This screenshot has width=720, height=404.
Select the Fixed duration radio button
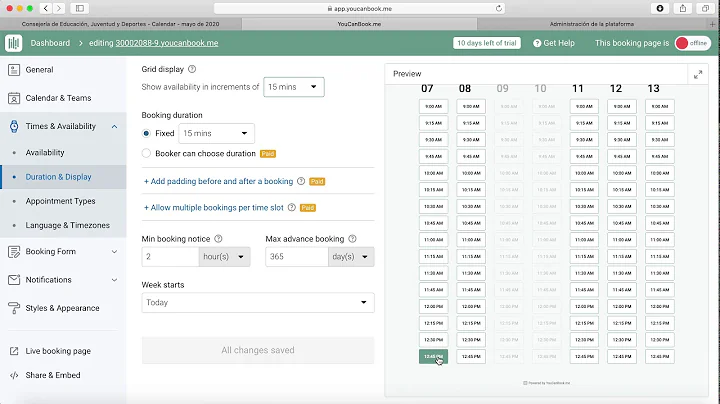click(146, 133)
